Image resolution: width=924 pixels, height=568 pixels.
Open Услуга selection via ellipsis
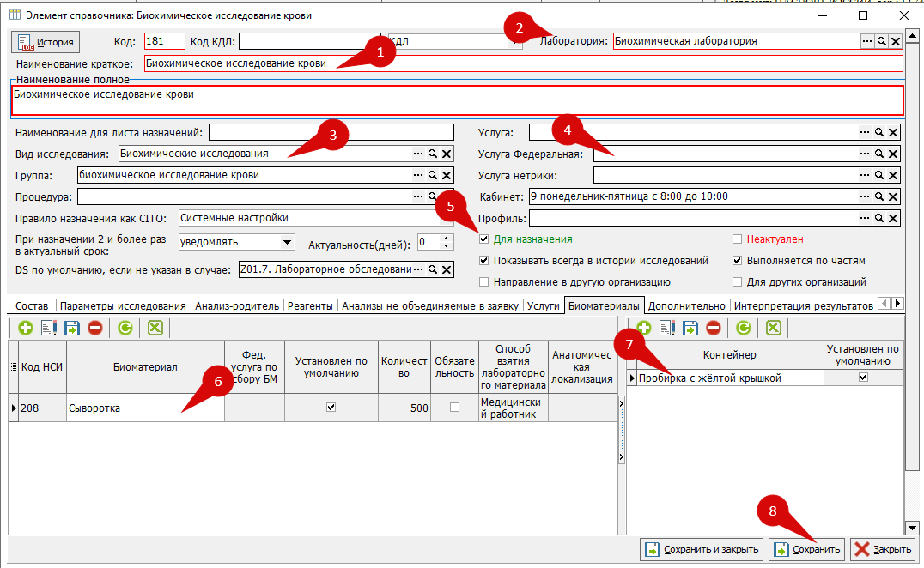click(x=865, y=132)
